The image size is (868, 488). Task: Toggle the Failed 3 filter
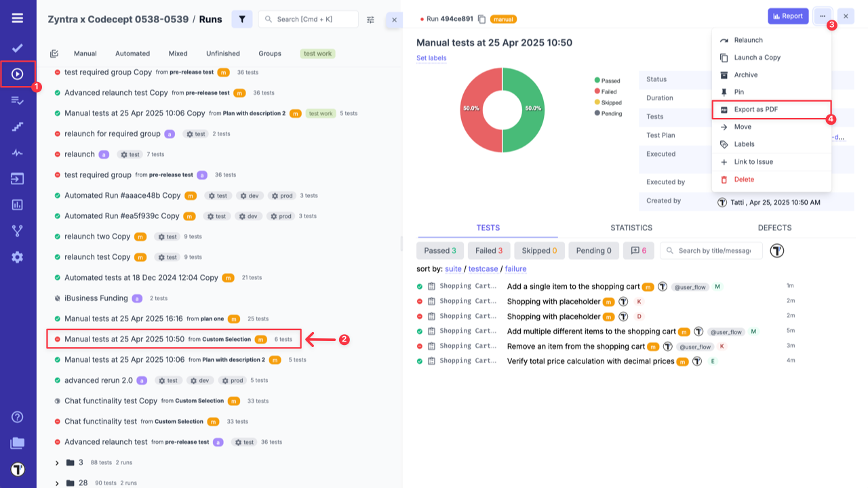click(x=488, y=251)
